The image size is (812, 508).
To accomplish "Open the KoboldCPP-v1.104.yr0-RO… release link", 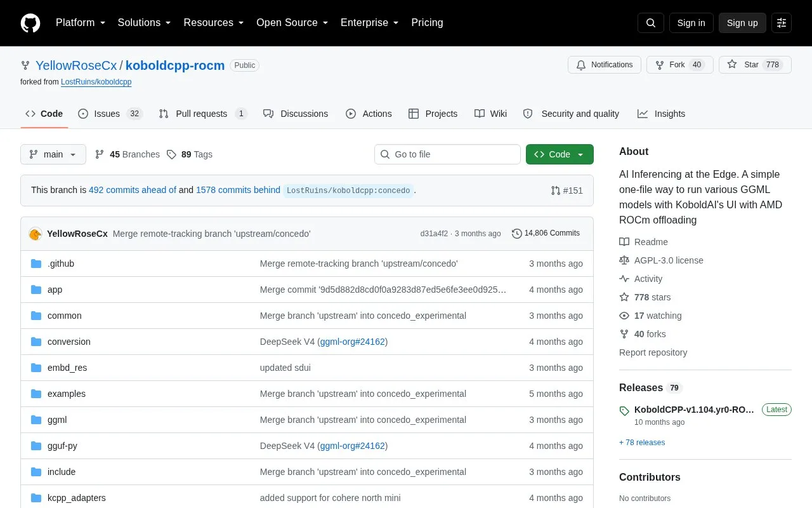I will click(695, 410).
